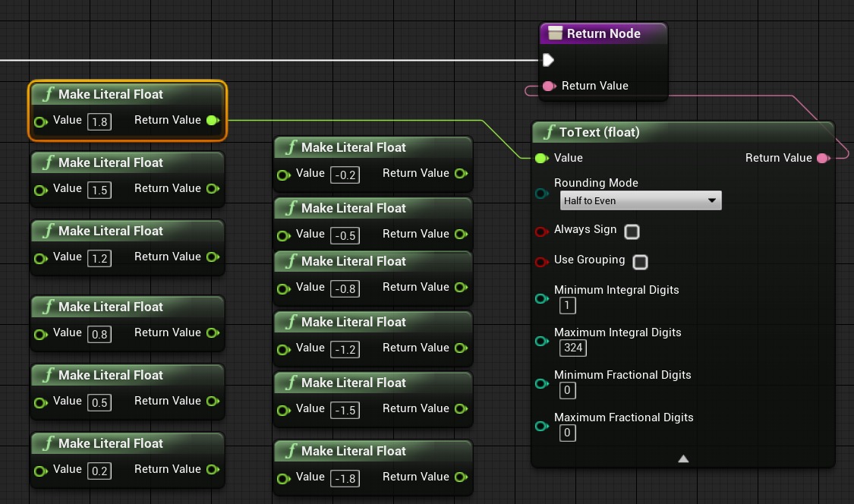
Task: Collapse the ToText node using the bottom arrow
Action: (x=682, y=458)
